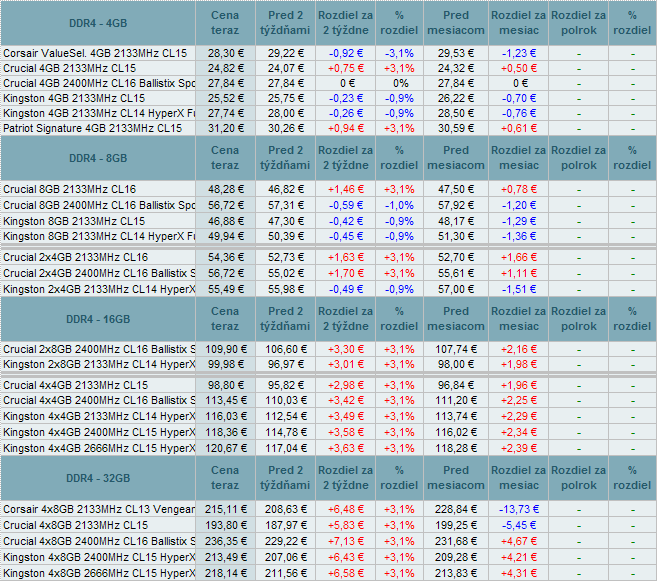
Task: Click Kingston 4x4GB 2400MHz CL15 HyperX name
Action: 99,432
